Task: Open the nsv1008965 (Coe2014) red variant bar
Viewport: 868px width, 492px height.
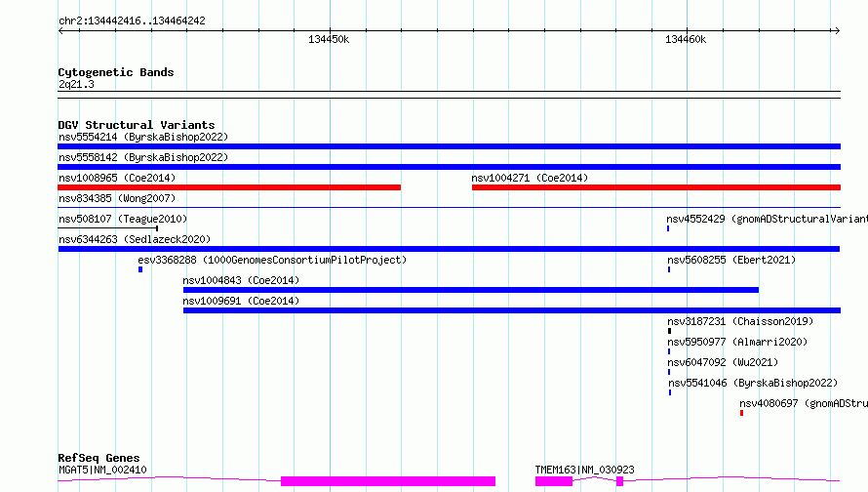Action: [229, 187]
